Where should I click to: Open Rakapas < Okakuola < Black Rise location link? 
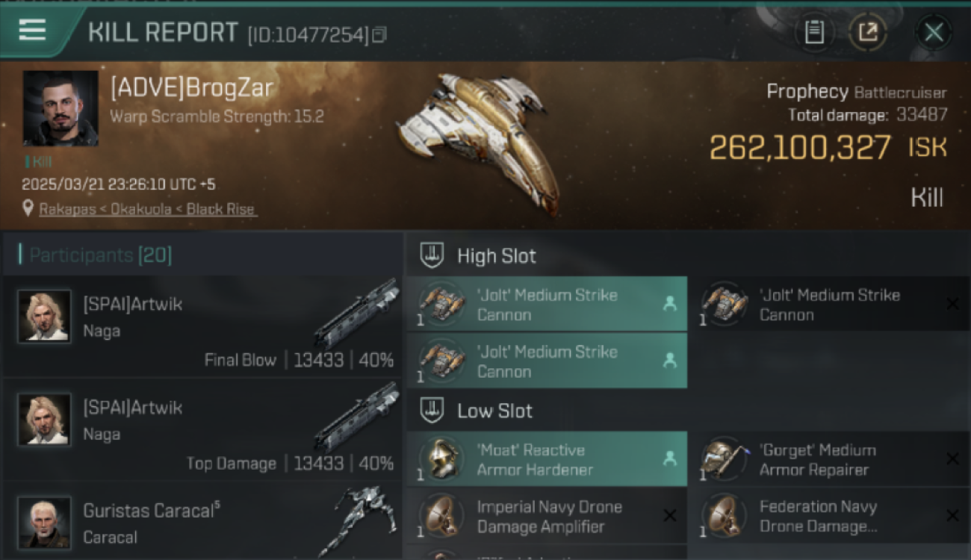pyautogui.click(x=148, y=209)
